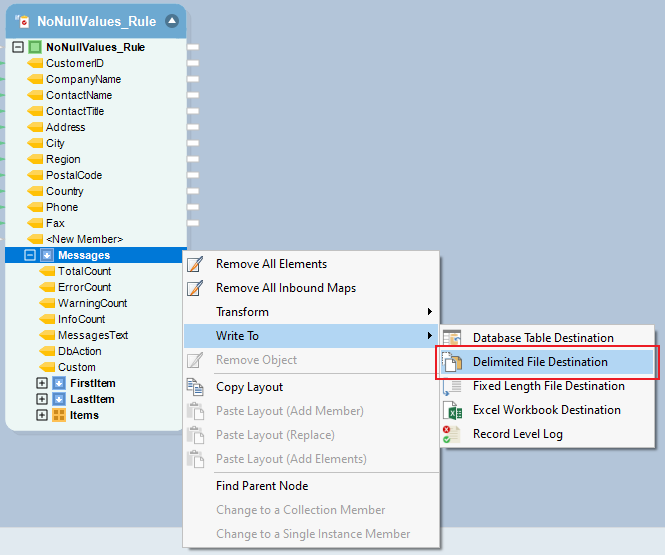This screenshot has height=555, width=665.
Task: Select the Region field
Action: pyautogui.click(x=63, y=159)
